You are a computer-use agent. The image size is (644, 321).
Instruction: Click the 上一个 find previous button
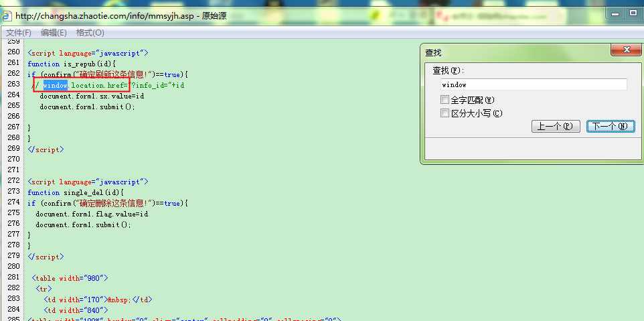pyautogui.click(x=555, y=126)
